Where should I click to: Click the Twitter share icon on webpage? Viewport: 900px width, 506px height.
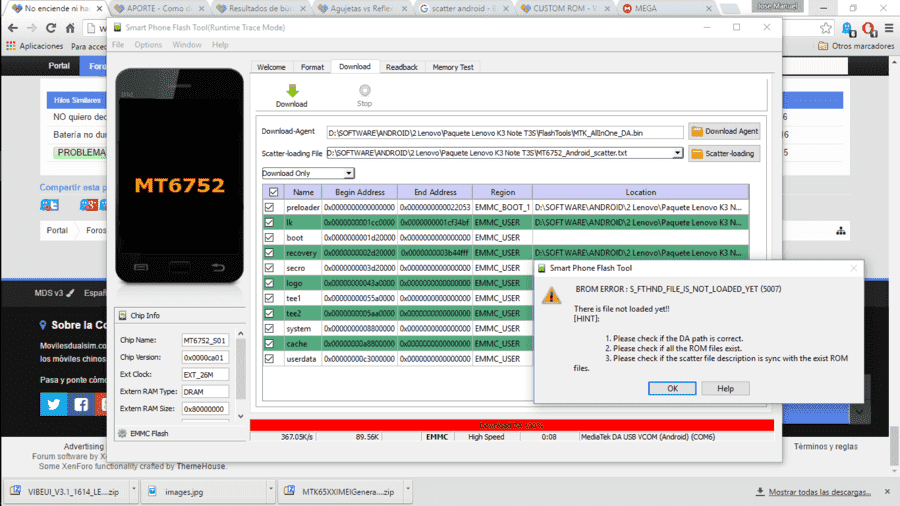click(53, 404)
